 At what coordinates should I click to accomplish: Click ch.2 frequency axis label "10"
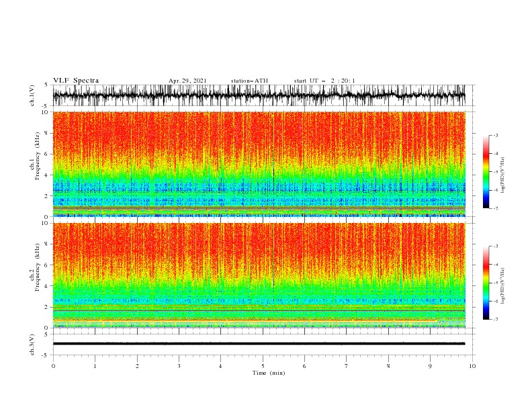(x=45, y=223)
